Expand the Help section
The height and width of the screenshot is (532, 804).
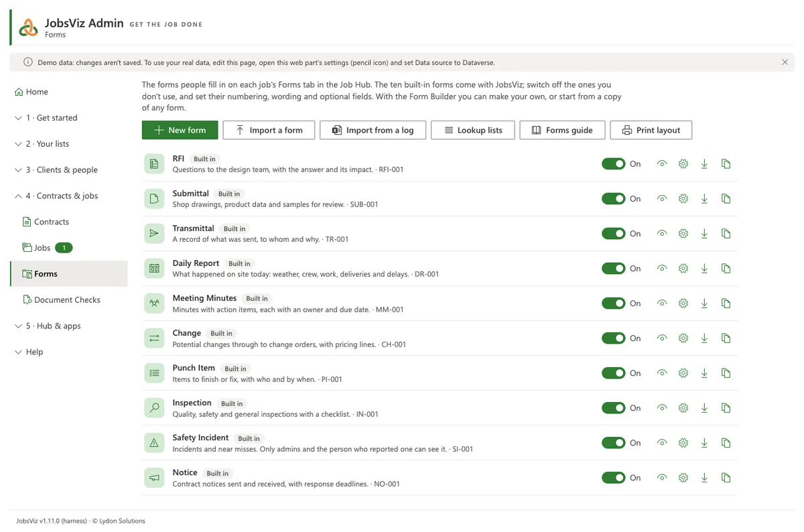pos(69,352)
